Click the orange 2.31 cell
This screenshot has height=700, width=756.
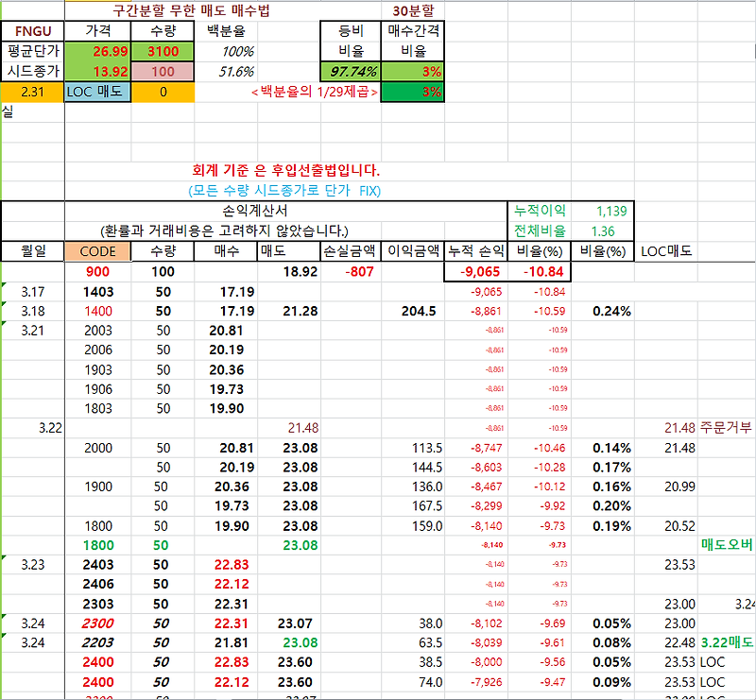[33, 92]
